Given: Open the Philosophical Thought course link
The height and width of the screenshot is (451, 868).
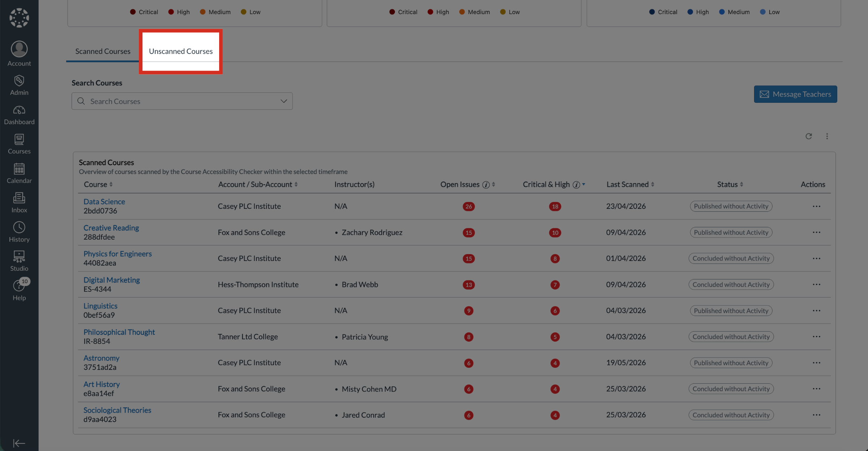Looking at the screenshot, I should coord(119,332).
